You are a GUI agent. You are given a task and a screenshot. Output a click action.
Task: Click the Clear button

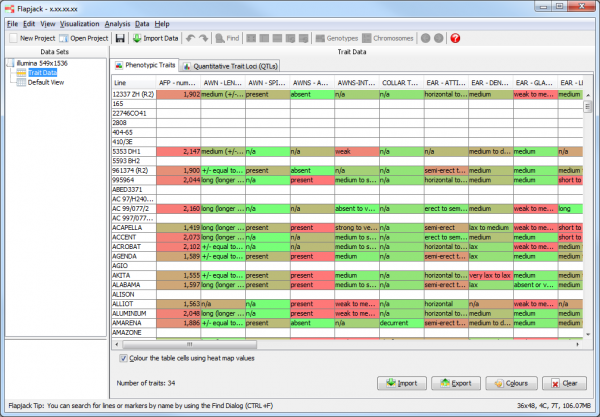point(564,383)
